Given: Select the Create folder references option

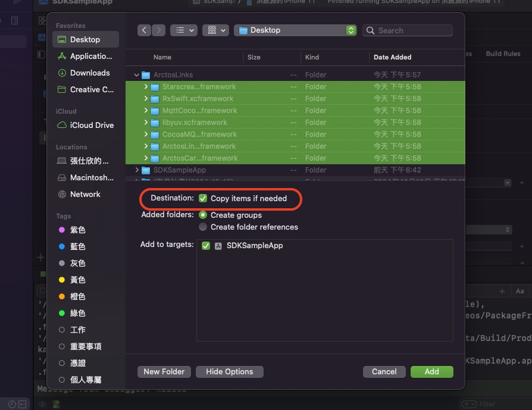Looking at the screenshot, I should coord(203,227).
